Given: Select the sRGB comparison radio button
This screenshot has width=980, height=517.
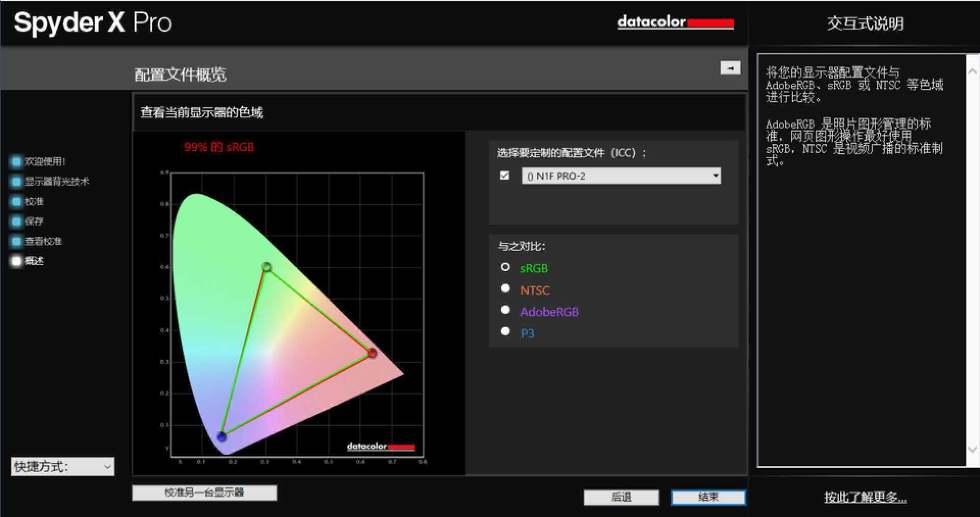Looking at the screenshot, I should [505, 267].
